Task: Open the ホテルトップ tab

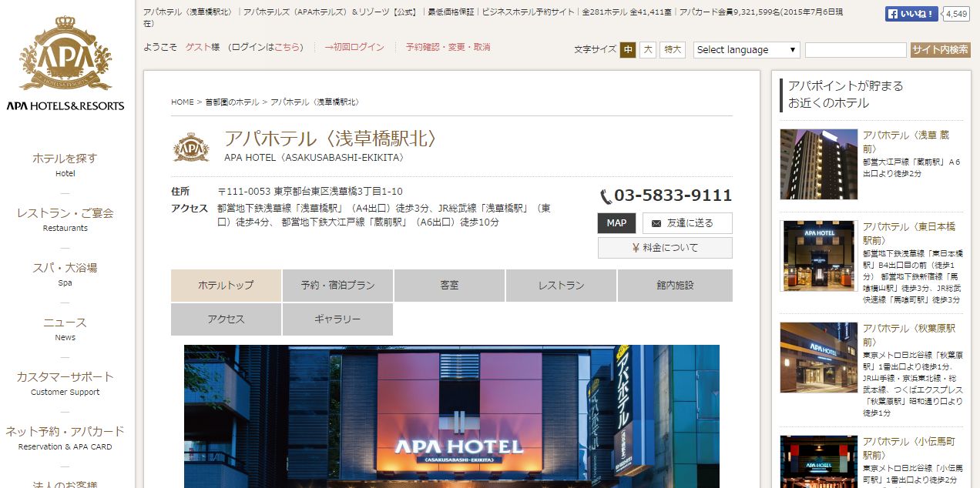Action: [x=226, y=286]
